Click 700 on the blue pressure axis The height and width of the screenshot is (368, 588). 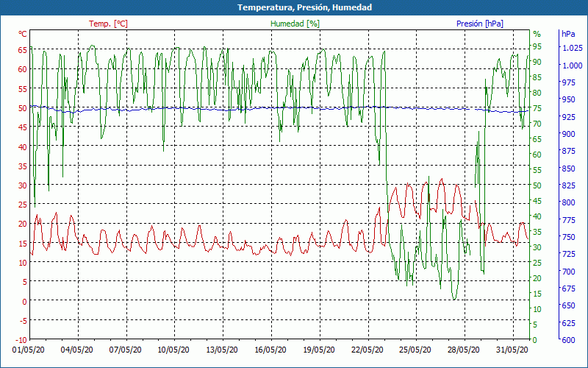coord(569,272)
